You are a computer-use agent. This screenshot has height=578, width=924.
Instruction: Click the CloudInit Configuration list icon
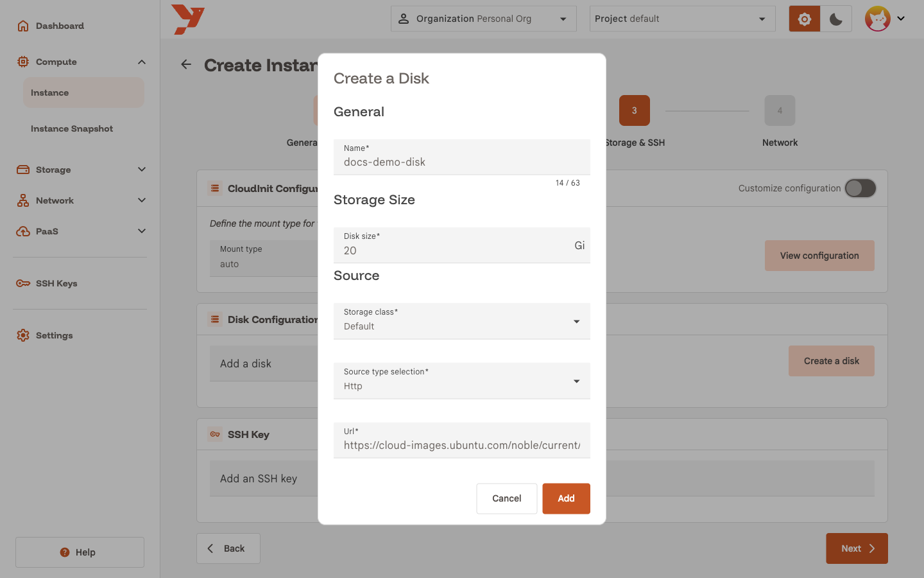click(x=215, y=188)
